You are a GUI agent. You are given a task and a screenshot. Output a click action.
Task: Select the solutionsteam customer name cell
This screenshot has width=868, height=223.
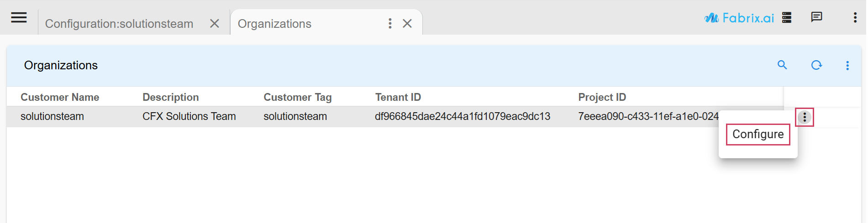52,116
